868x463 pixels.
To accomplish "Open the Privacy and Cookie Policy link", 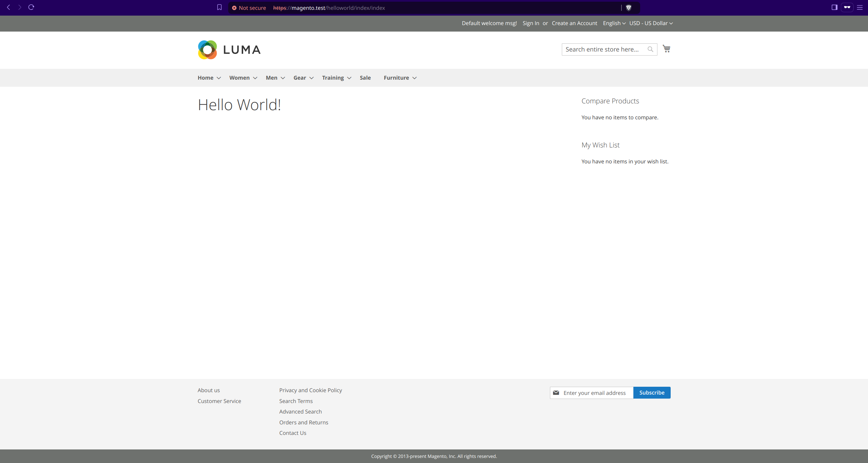I will tap(310, 390).
